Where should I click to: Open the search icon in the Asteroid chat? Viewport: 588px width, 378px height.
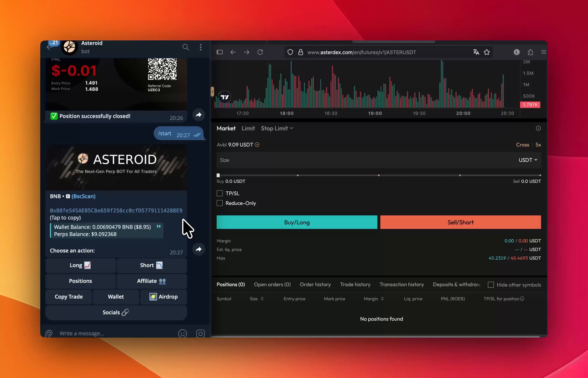(x=186, y=47)
